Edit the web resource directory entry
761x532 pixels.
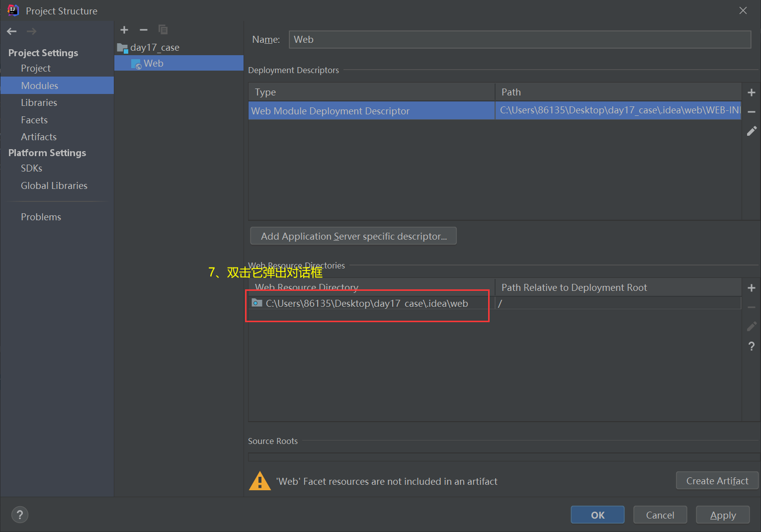[752, 326]
